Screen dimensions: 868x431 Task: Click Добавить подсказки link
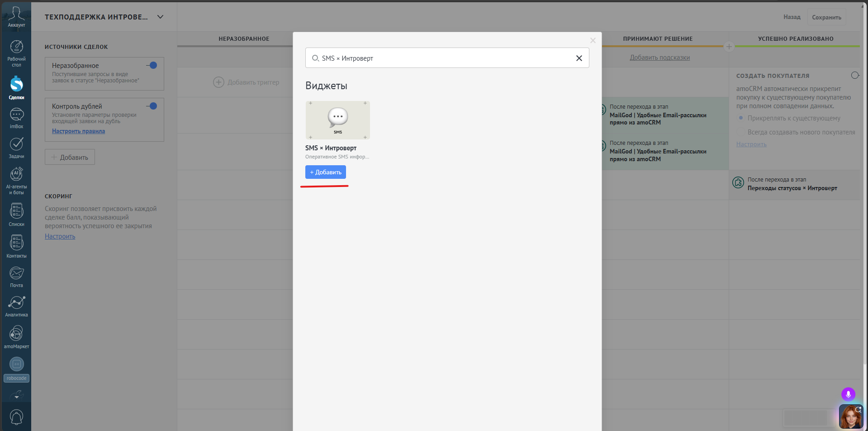(x=659, y=57)
